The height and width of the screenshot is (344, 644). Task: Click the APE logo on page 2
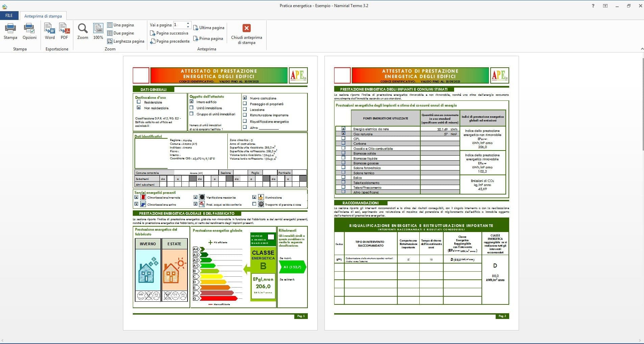coord(500,75)
